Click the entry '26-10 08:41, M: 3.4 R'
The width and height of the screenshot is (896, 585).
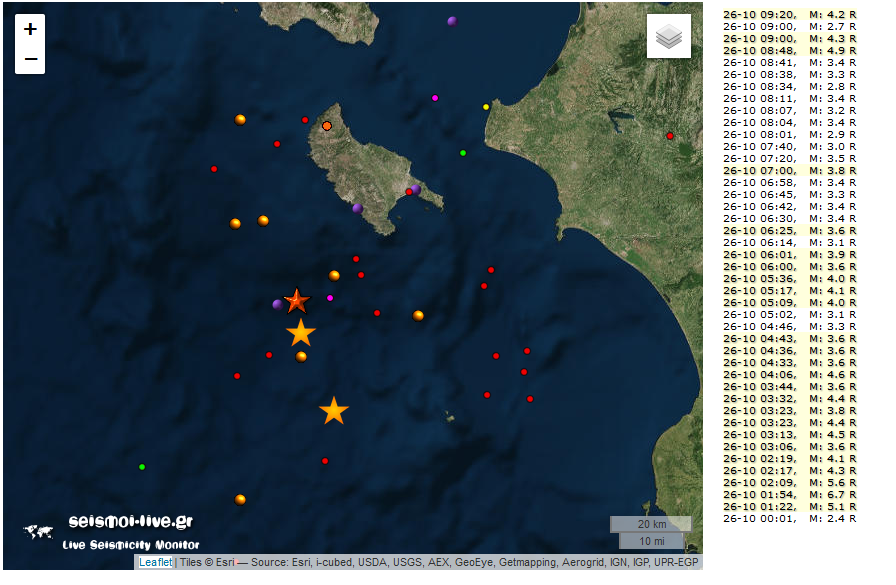click(789, 63)
